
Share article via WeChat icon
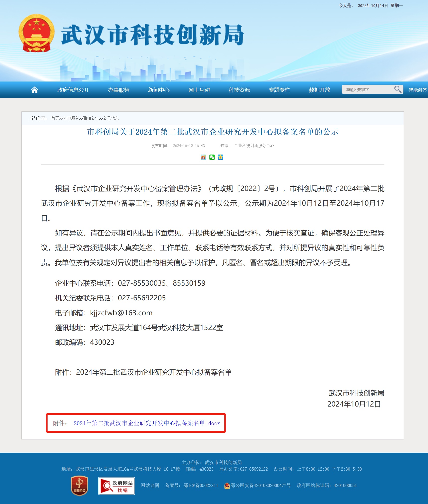pyautogui.click(x=212, y=157)
